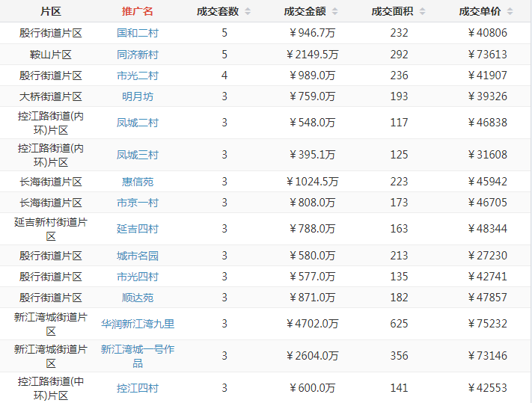The image size is (532, 403).
Task: Open the 顺达苑 link
Action: 138,298
